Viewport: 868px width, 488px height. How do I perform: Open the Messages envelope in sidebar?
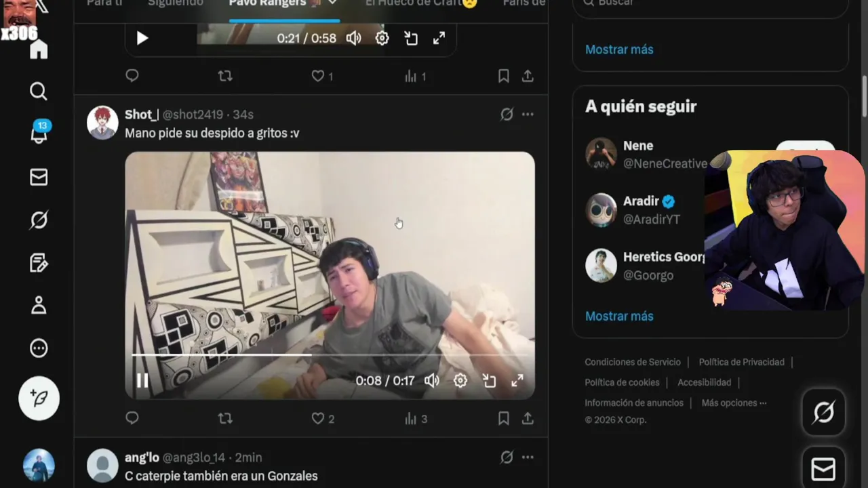[39, 177]
